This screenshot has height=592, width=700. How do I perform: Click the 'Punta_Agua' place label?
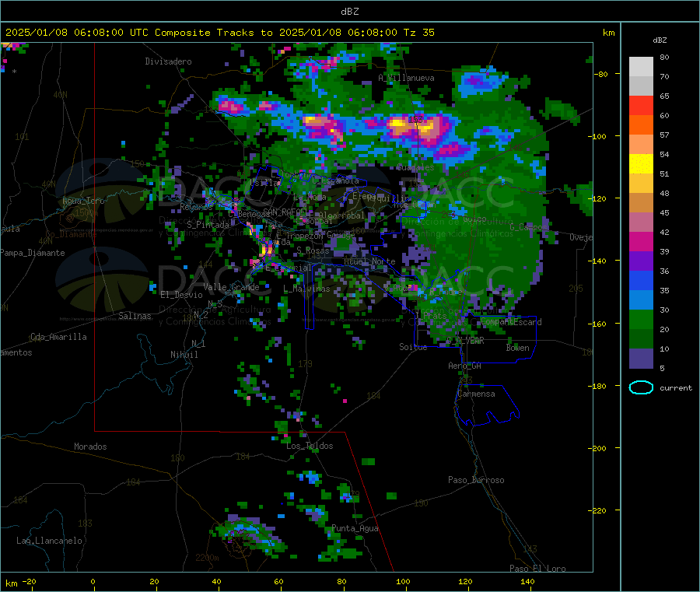tap(355, 528)
